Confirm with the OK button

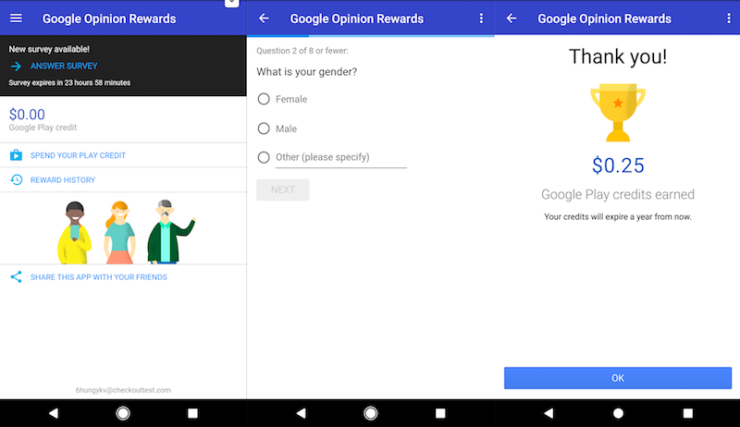click(618, 378)
